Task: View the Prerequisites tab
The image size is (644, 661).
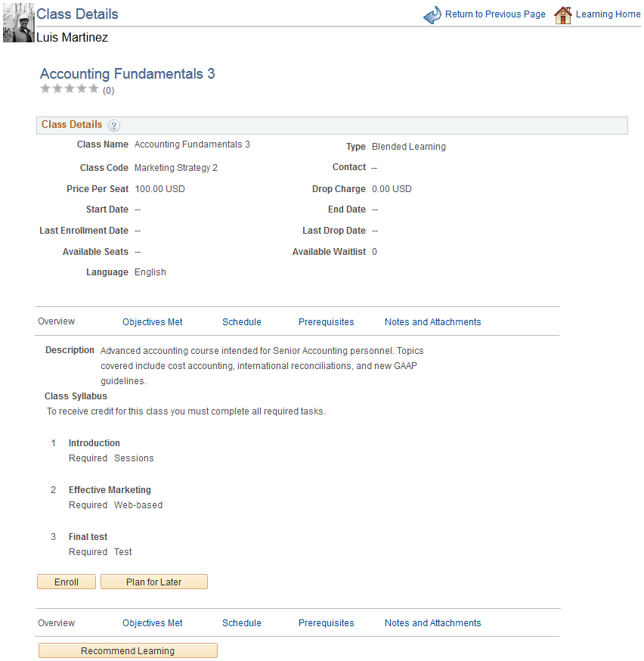Action: coord(326,321)
